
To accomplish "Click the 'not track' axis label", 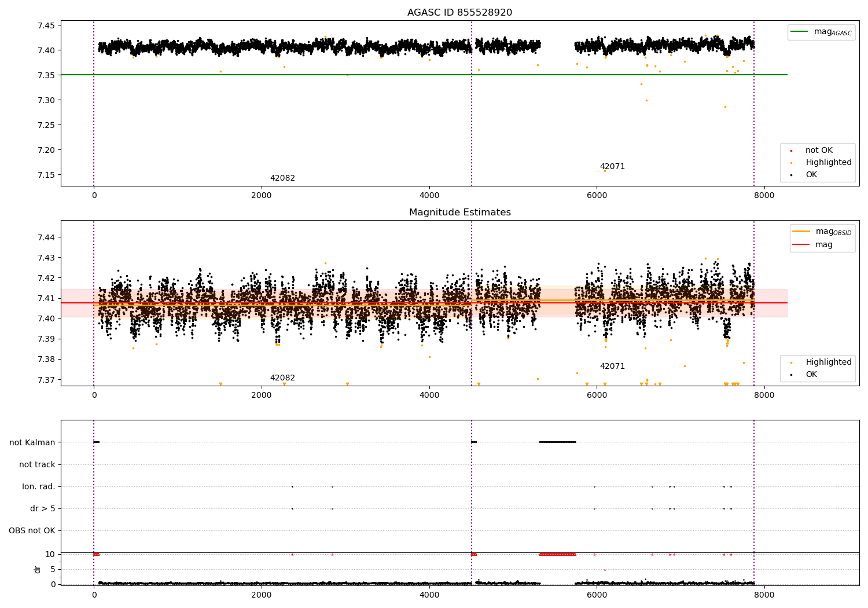I will (37, 465).
